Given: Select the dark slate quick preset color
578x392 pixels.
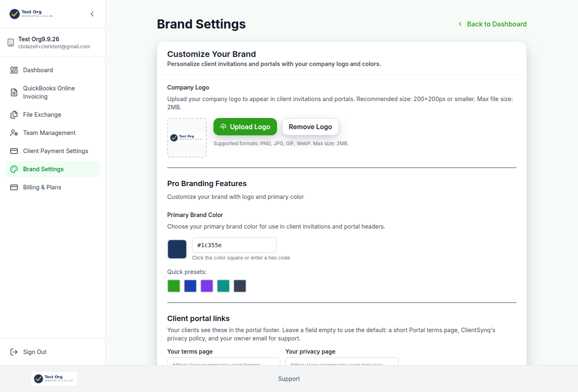Looking at the screenshot, I should pos(240,286).
